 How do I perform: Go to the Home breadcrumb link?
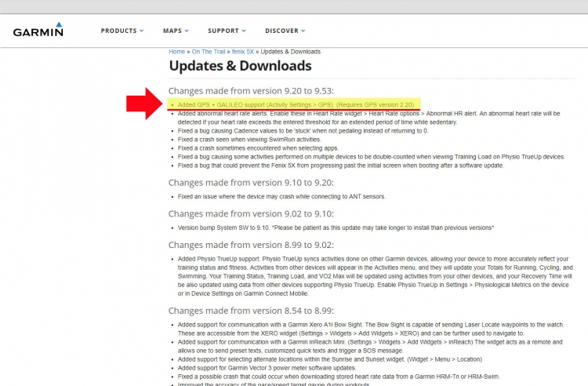[x=176, y=52]
